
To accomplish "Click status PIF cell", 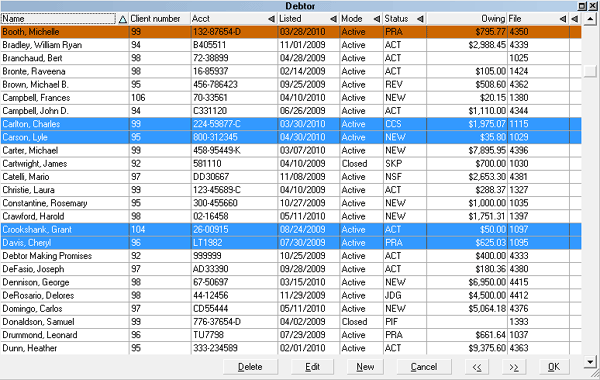I will tap(391, 322).
